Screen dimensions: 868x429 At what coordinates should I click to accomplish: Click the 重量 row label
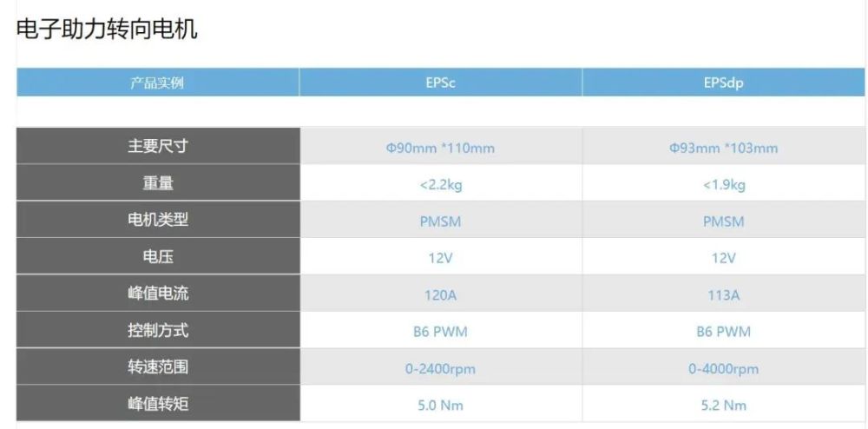click(158, 183)
